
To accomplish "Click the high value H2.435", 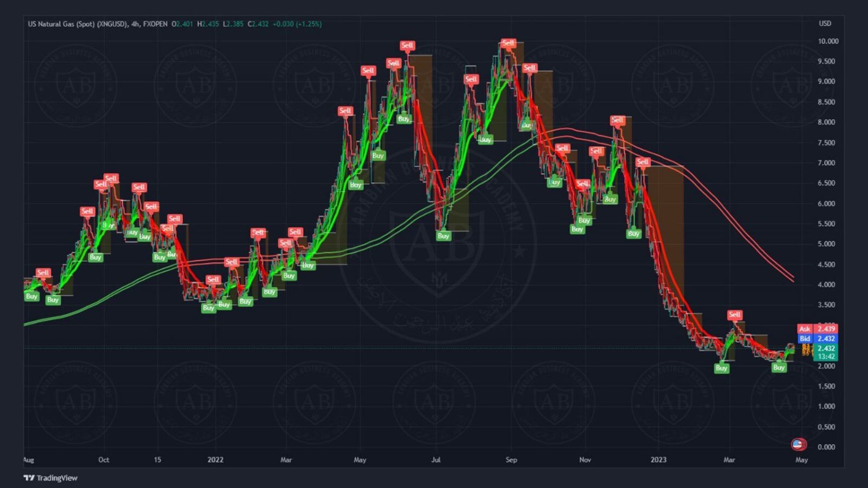I will click(x=208, y=24).
